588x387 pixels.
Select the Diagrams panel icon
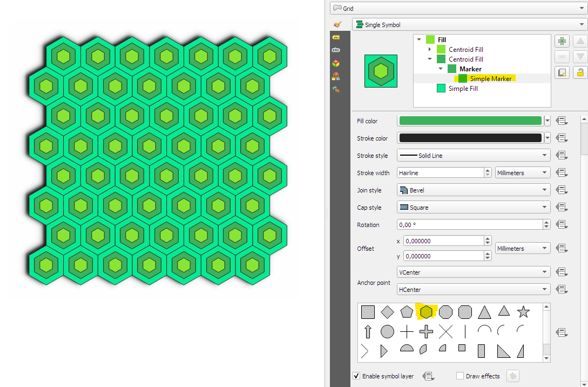(336, 76)
